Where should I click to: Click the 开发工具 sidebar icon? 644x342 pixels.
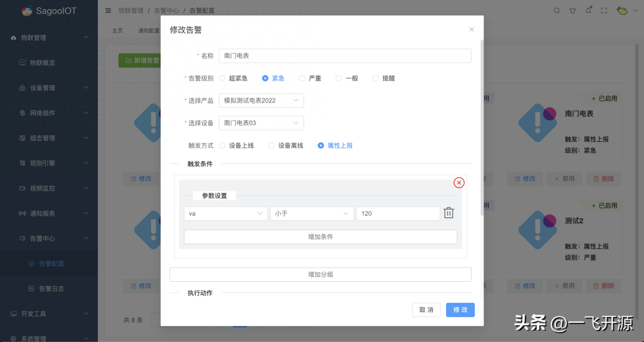[x=14, y=313]
